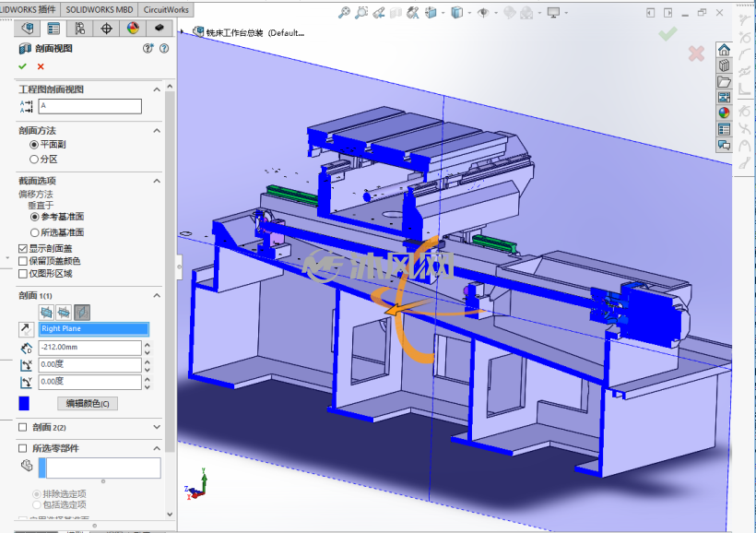Uncheck the 显示剖面盖 checkbox
The width and height of the screenshot is (756, 533).
[x=23, y=248]
